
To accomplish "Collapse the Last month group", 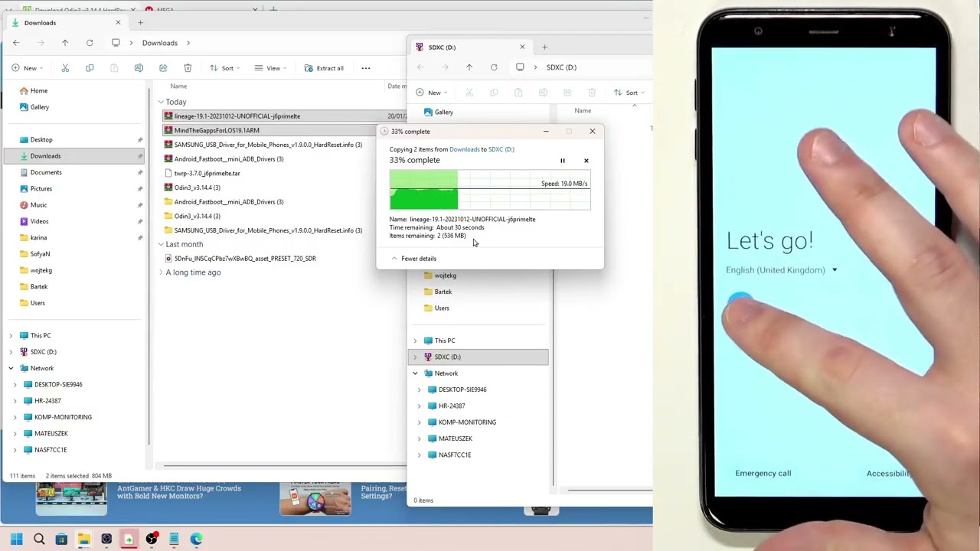I will [162, 244].
